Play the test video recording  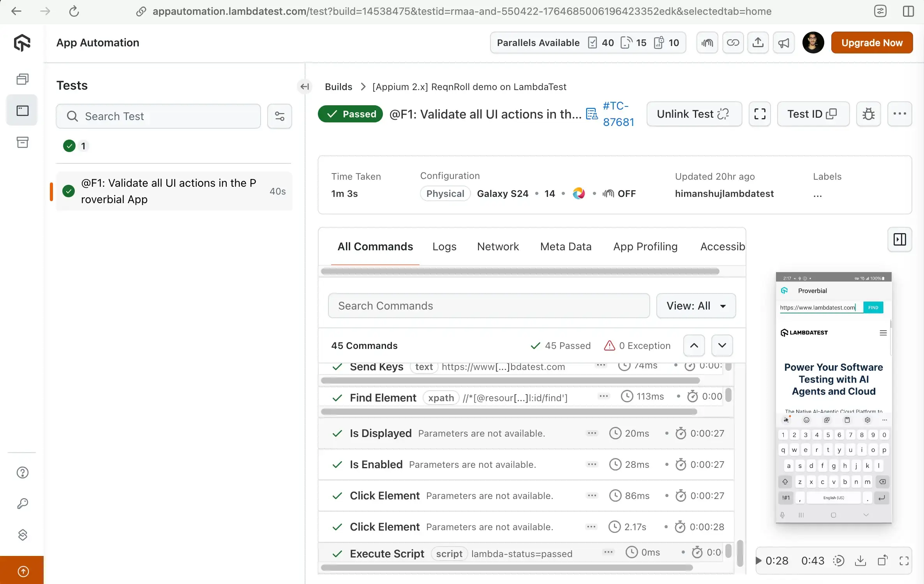click(x=758, y=561)
